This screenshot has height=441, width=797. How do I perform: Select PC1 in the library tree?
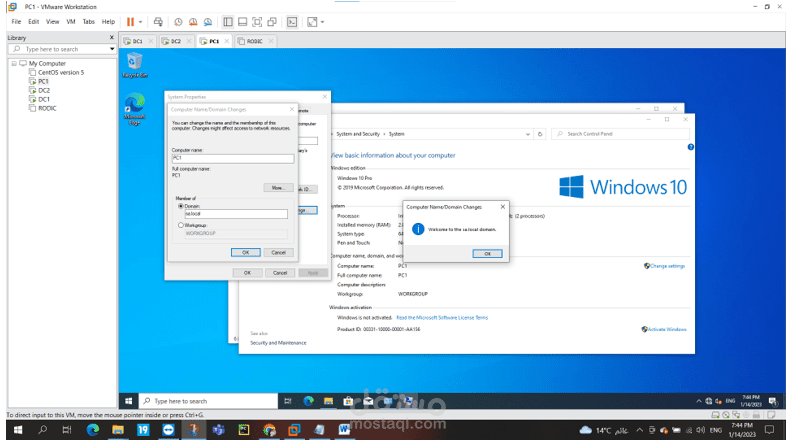(43, 81)
